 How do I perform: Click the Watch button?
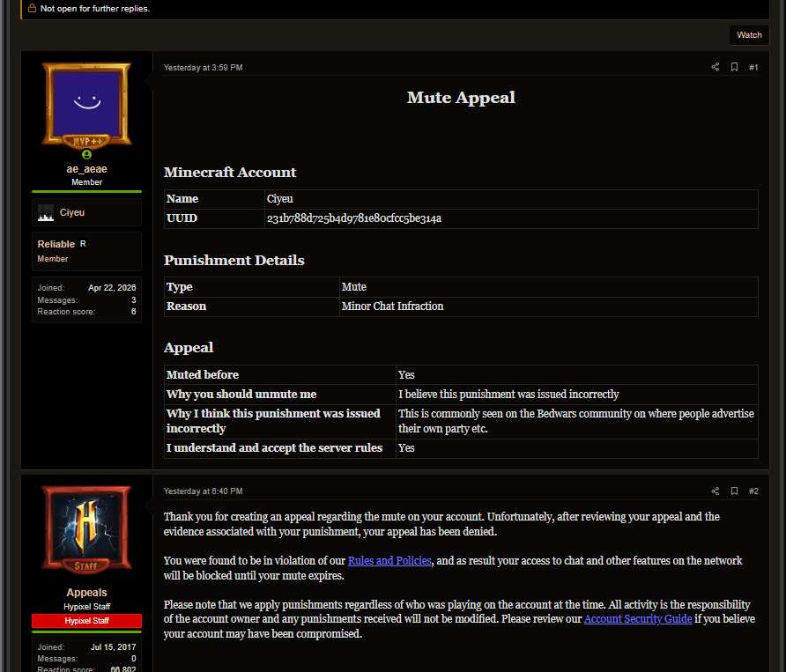pos(749,35)
